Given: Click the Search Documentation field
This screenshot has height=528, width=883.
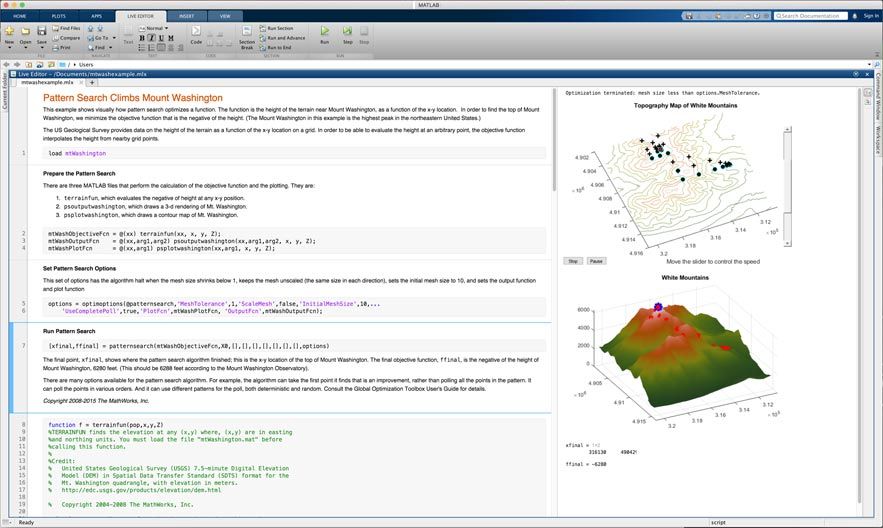Looking at the screenshot, I should [814, 16].
